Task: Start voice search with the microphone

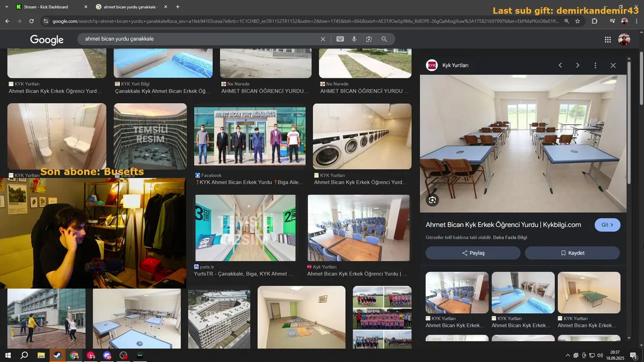Action: [x=354, y=39]
